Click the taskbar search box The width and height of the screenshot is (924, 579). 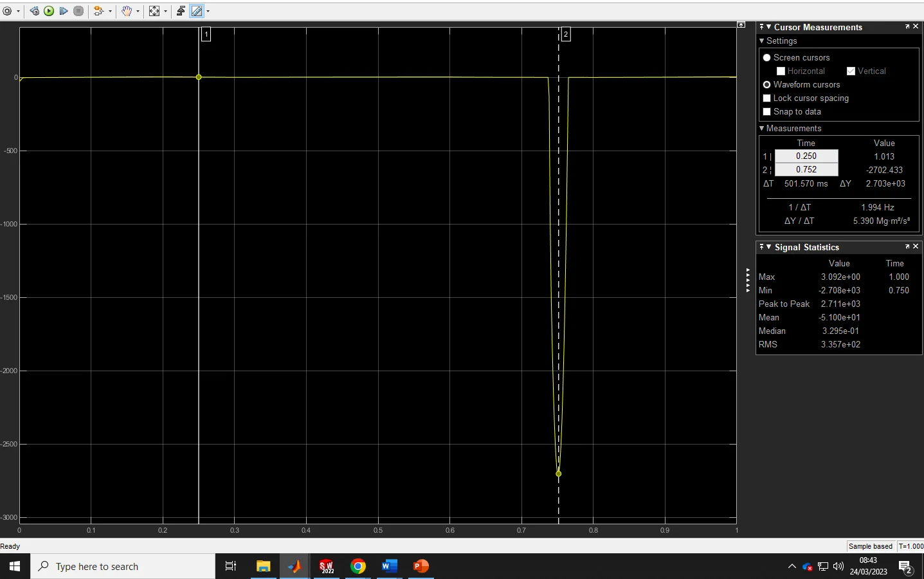(123, 566)
